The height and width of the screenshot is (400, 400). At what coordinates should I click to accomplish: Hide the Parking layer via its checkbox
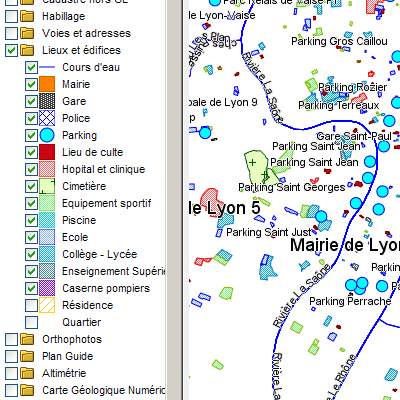(32, 135)
